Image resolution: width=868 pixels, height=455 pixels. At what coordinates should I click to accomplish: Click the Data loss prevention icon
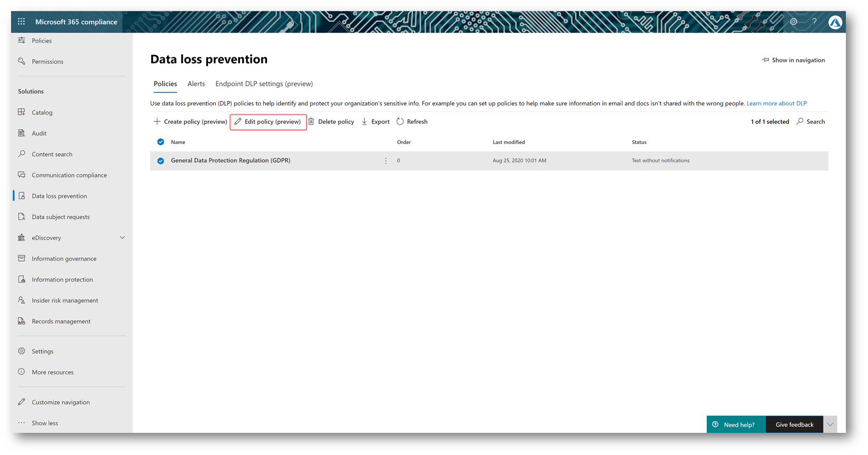click(x=22, y=196)
